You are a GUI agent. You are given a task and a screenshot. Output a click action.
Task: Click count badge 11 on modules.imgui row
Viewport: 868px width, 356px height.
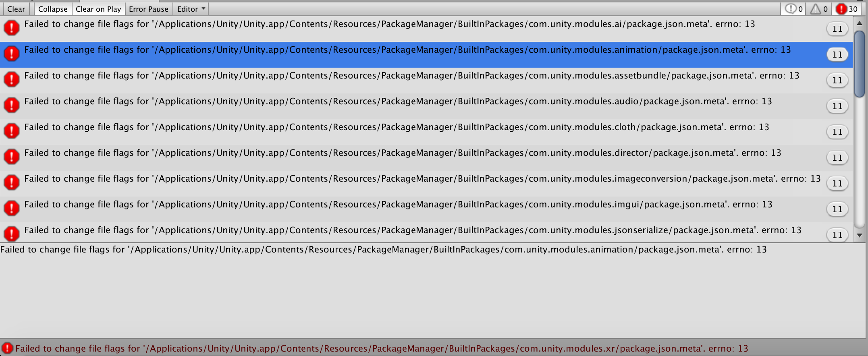pos(837,209)
